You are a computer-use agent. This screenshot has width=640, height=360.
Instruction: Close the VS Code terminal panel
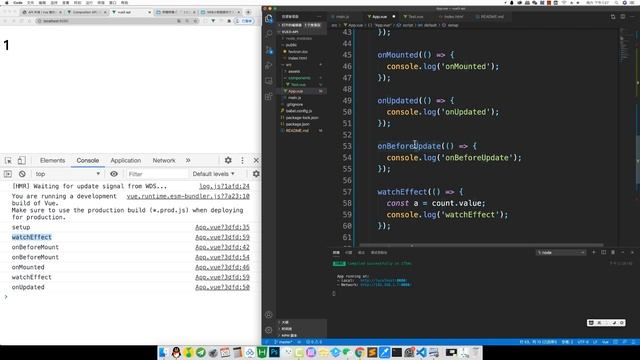(x=632, y=253)
